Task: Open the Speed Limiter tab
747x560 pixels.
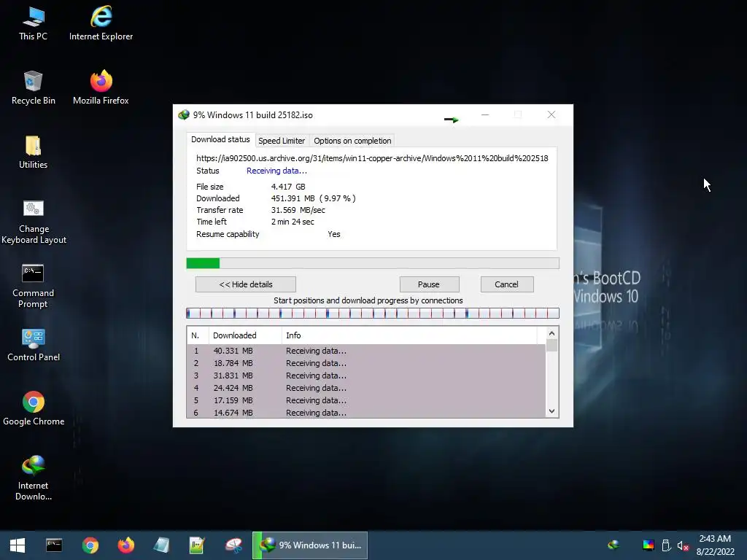Action: point(282,141)
